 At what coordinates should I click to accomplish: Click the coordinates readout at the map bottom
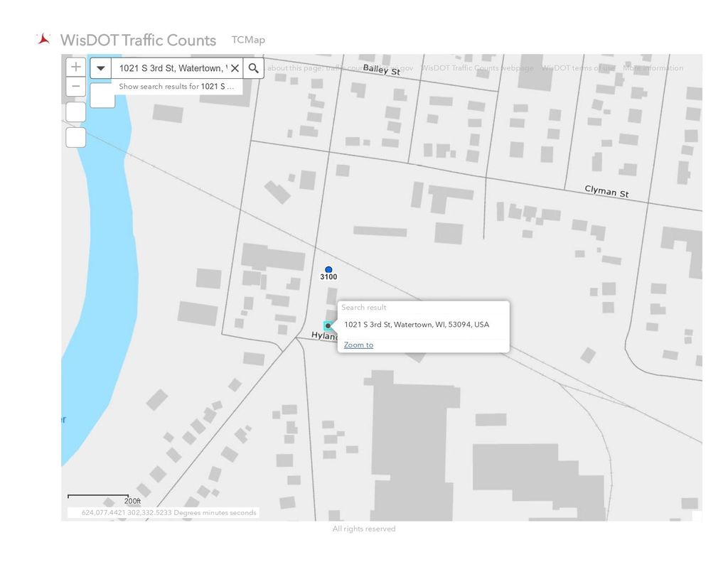[x=168, y=512]
